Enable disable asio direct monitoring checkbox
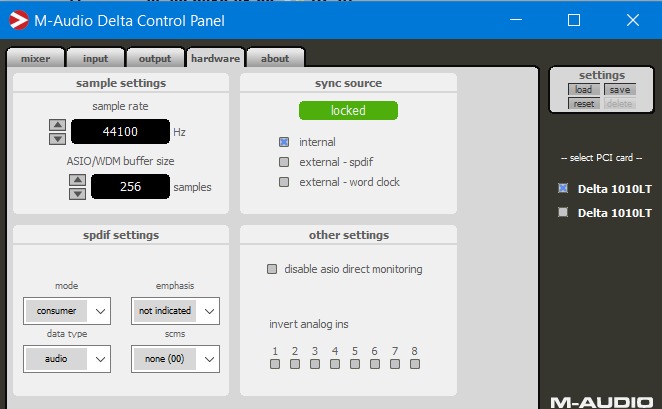The image size is (662, 409). click(x=272, y=269)
